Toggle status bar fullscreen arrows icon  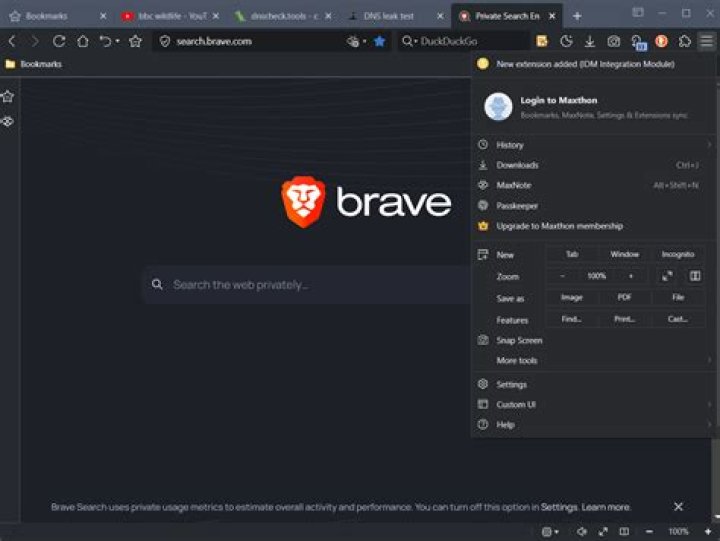(603, 531)
